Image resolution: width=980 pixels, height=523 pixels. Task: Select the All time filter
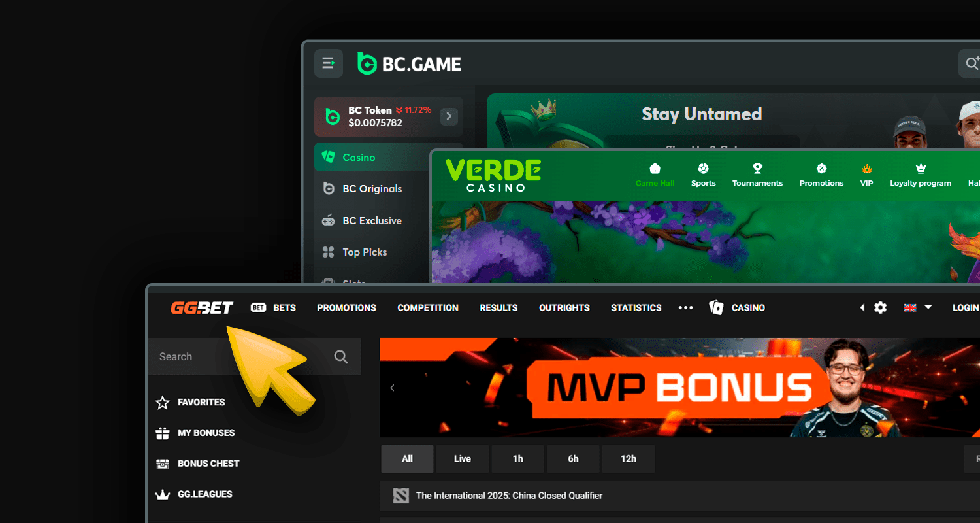click(x=407, y=459)
